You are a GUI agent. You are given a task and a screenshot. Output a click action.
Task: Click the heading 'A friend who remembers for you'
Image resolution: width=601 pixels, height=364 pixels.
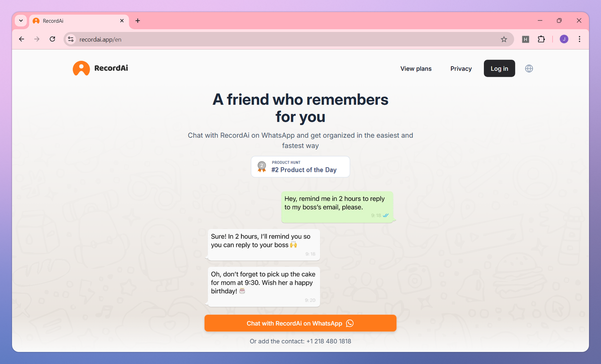pos(300,108)
